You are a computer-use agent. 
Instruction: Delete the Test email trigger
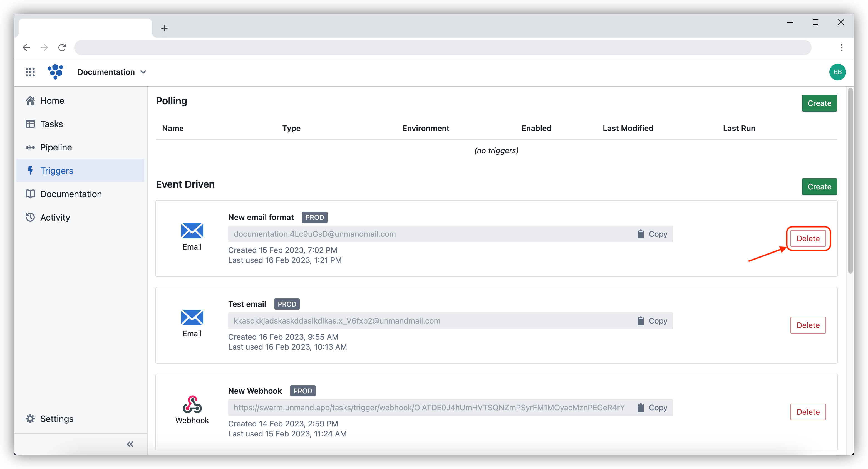click(808, 325)
